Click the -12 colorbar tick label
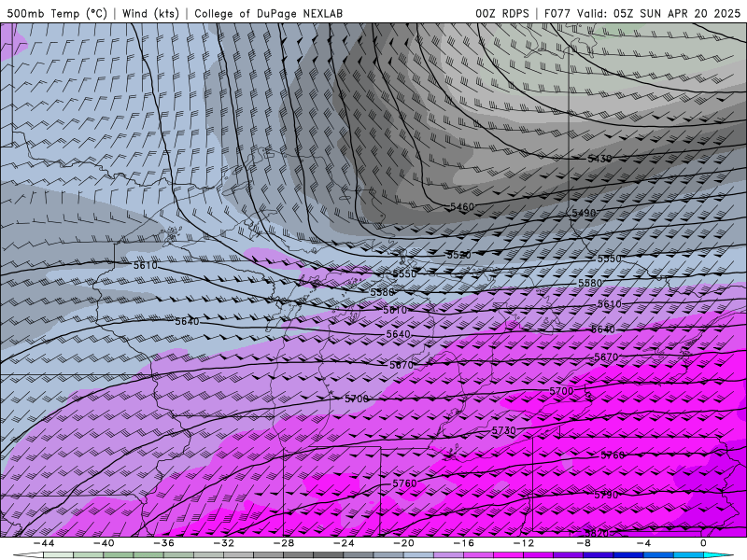Screen dimensions: 747x560 [524, 543]
